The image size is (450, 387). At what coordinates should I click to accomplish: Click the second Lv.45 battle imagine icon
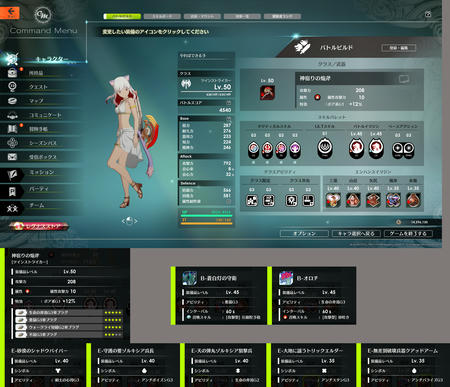376,148
